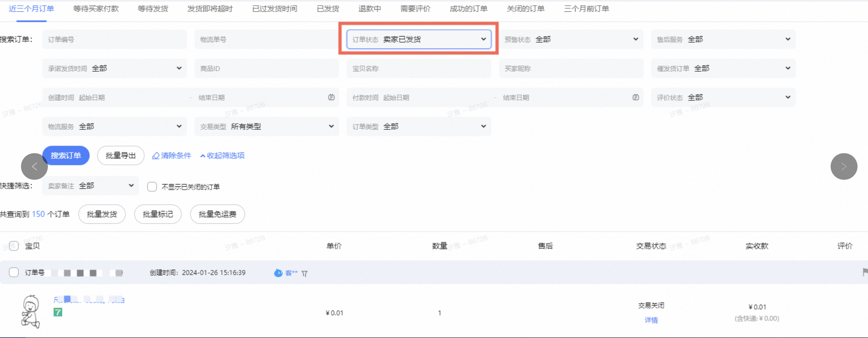Open the product cartoon thumbnail
This screenshot has width=868, height=338.
(31, 311)
